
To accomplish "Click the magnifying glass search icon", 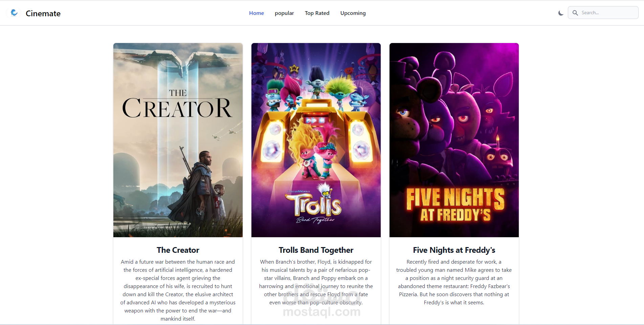I will coord(575,13).
